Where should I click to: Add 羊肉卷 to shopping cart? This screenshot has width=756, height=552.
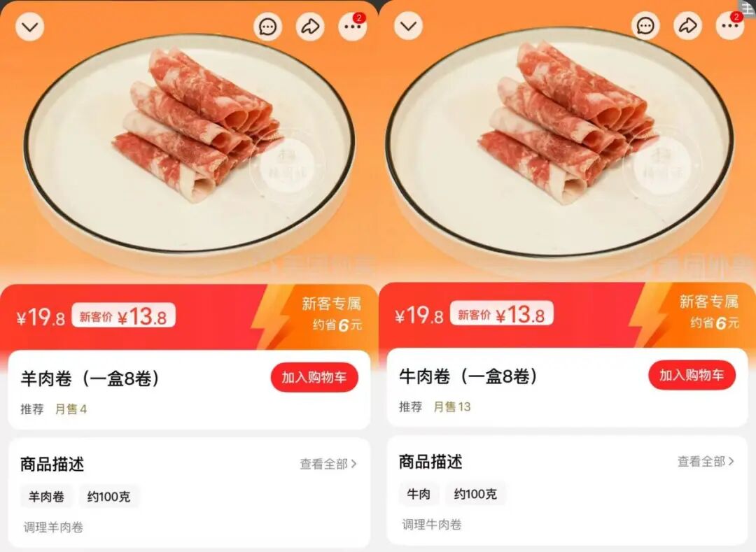click(314, 377)
